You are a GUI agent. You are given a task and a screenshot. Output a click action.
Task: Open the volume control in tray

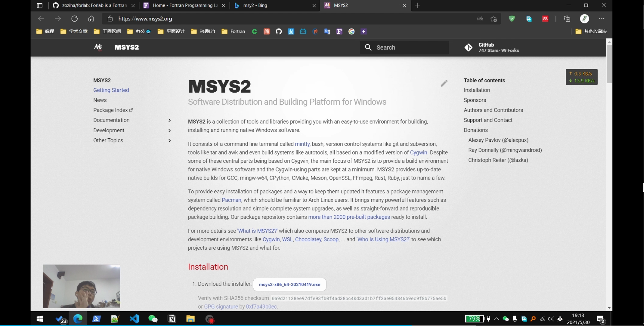[x=551, y=319]
